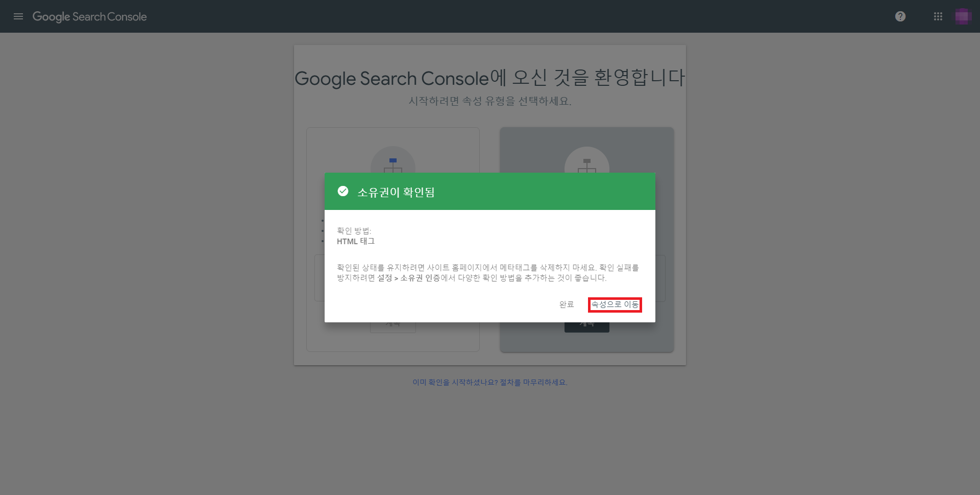
Task: Click the 이미 확인을 시작하셨나요 link
Action: tap(490, 382)
